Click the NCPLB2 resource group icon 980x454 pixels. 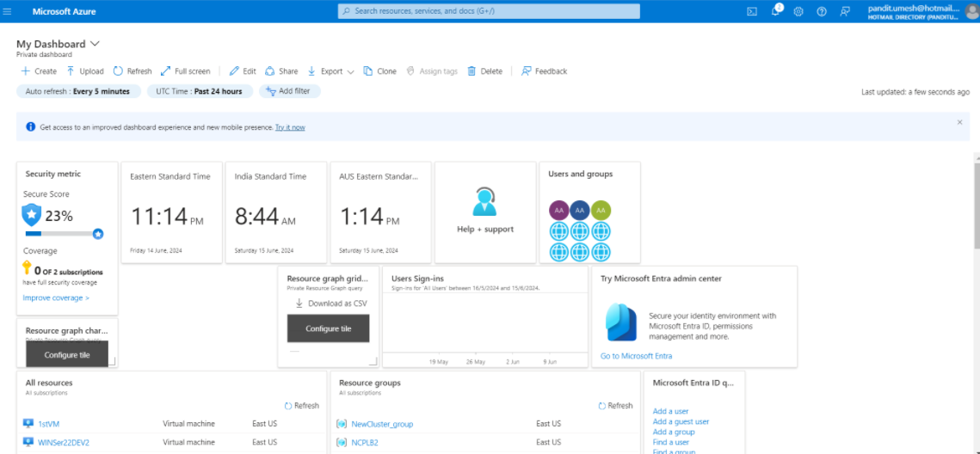click(342, 443)
